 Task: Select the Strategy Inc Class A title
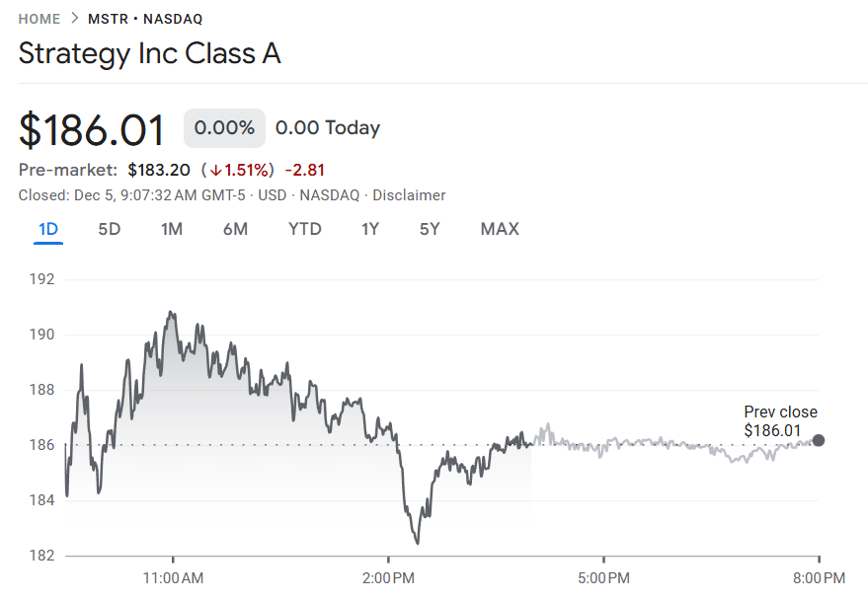149,53
